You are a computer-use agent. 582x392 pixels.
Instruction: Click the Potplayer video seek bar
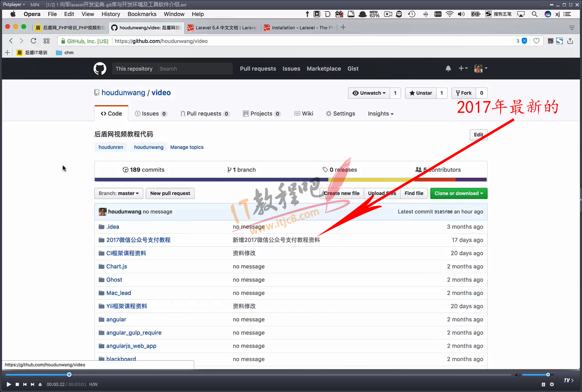[x=258, y=375]
